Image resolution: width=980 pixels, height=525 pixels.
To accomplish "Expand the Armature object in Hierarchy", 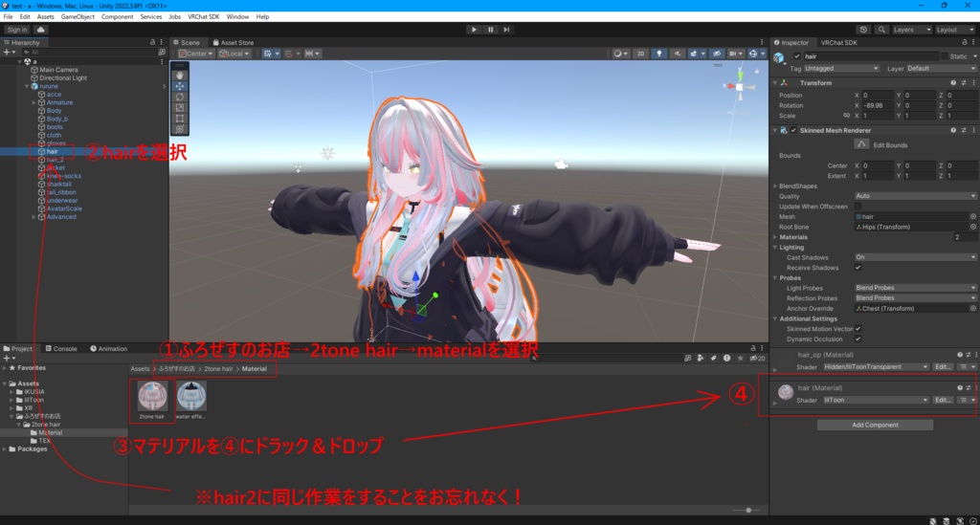I will [33, 102].
